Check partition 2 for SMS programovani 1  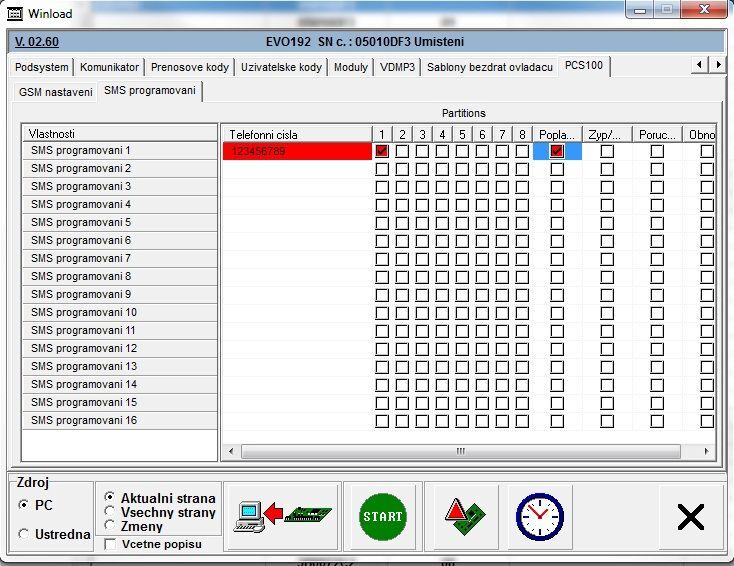(x=402, y=151)
